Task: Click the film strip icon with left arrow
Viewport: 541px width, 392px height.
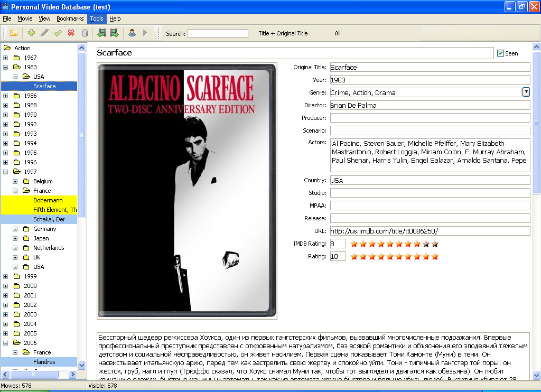Action: [x=101, y=33]
